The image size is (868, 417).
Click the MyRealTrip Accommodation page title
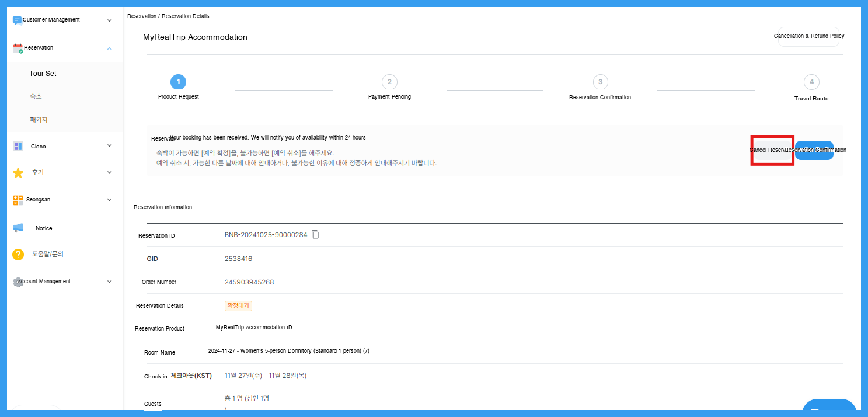195,37
